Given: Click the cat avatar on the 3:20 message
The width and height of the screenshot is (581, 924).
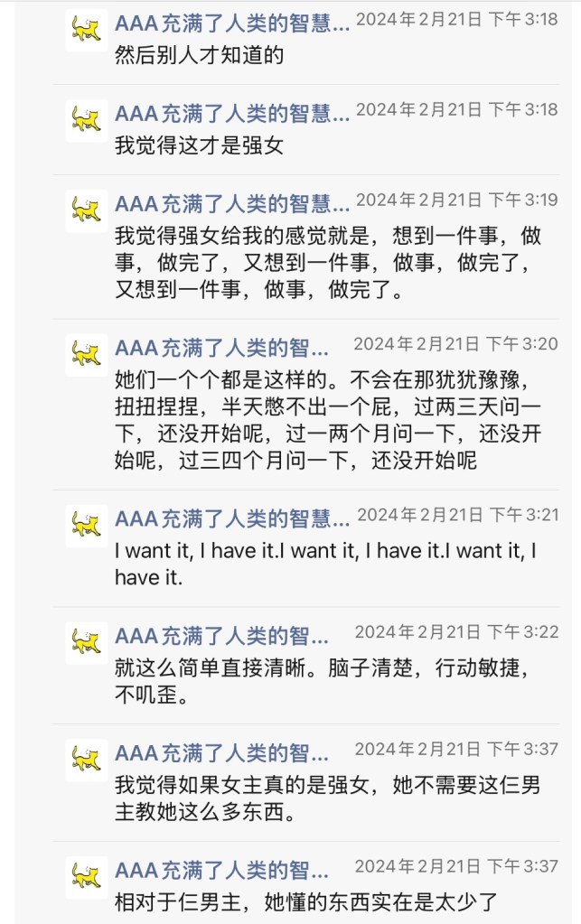Looking at the screenshot, I should click(86, 354).
